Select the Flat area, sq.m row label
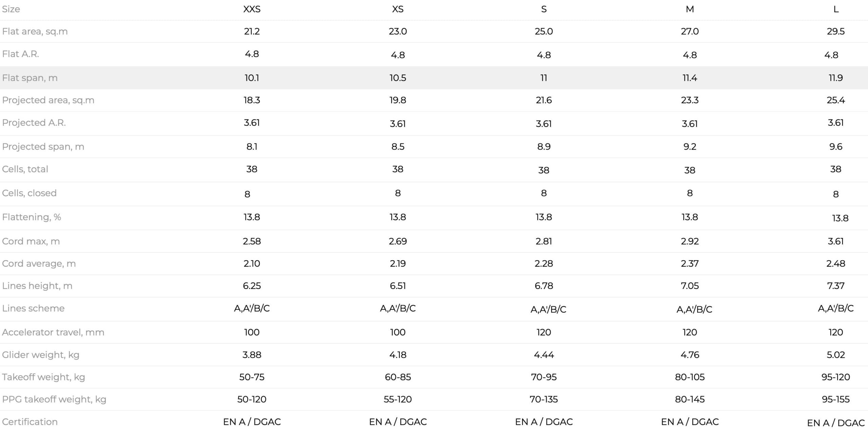This screenshot has width=868, height=429. pos(35,32)
